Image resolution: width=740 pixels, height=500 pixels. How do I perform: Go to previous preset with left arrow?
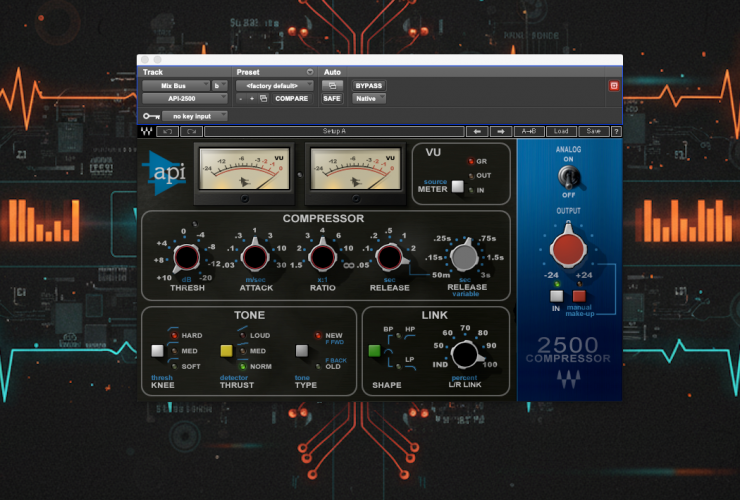click(x=477, y=132)
